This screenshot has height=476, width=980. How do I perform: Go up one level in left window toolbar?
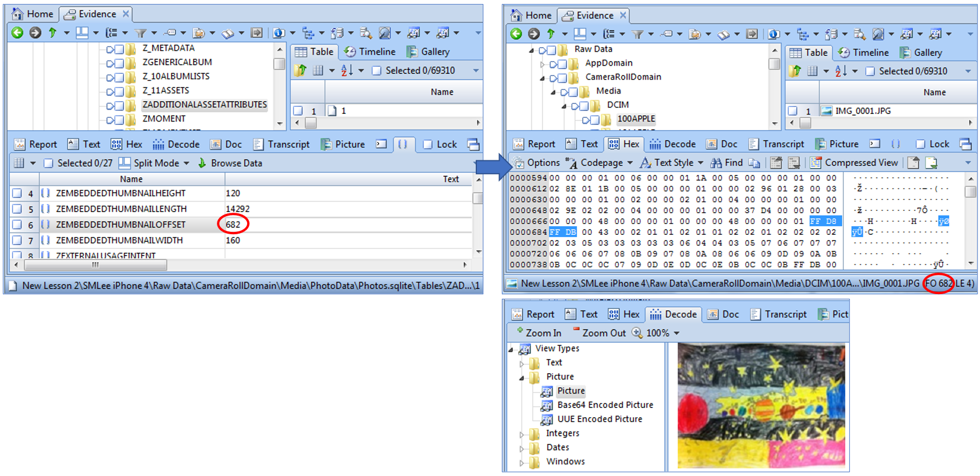pyautogui.click(x=52, y=33)
